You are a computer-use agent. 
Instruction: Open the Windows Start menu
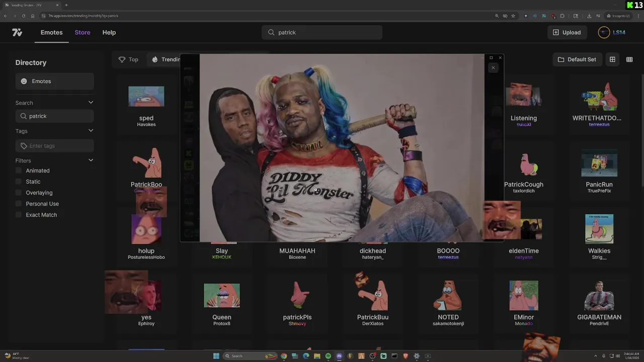[x=216, y=356]
